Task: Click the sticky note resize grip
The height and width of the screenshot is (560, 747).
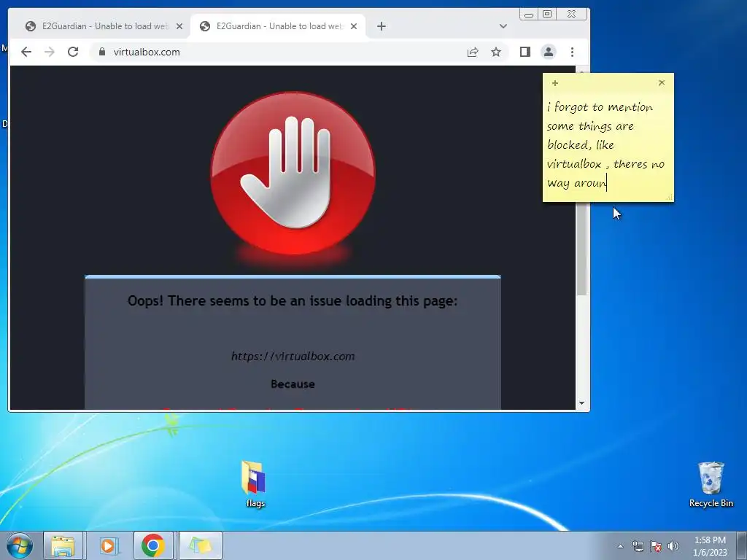Action: [x=670, y=197]
